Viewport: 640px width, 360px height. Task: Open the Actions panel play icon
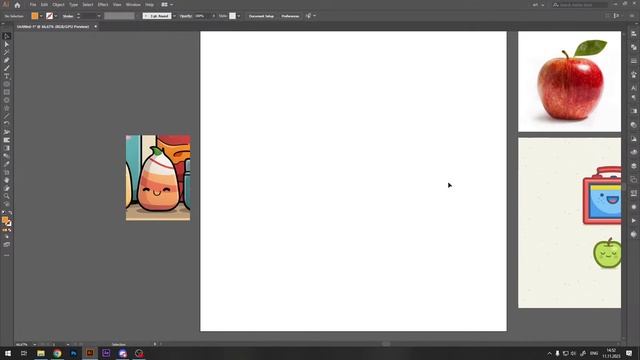click(x=633, y=220)
